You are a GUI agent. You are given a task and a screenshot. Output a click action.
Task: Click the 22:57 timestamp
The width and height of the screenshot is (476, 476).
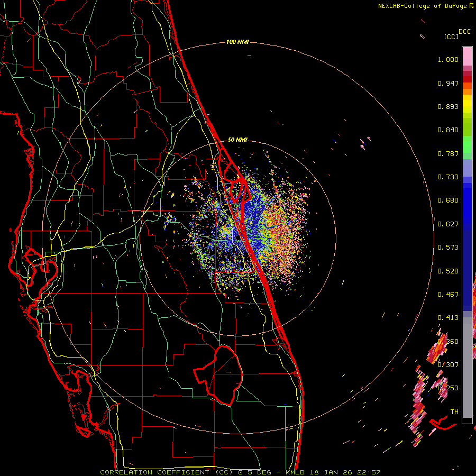369,472
